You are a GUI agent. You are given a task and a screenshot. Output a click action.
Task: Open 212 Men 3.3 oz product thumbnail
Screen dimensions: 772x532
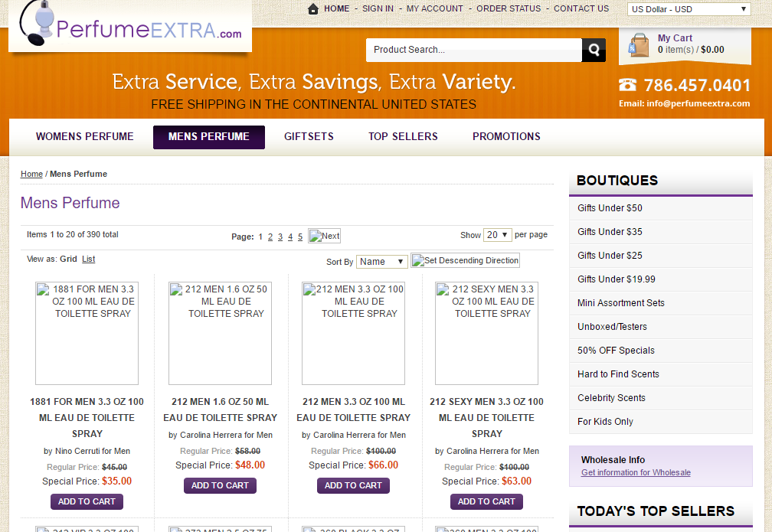point(354,333)
